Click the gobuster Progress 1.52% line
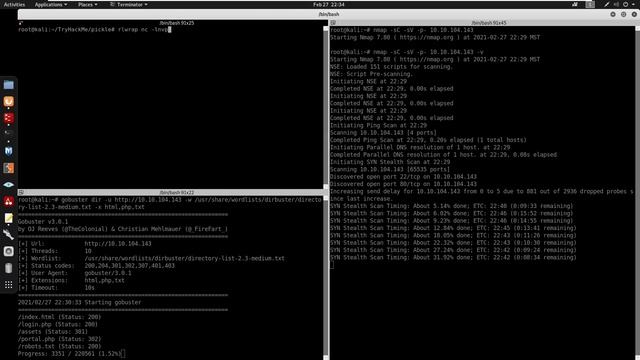 point(69,354)
